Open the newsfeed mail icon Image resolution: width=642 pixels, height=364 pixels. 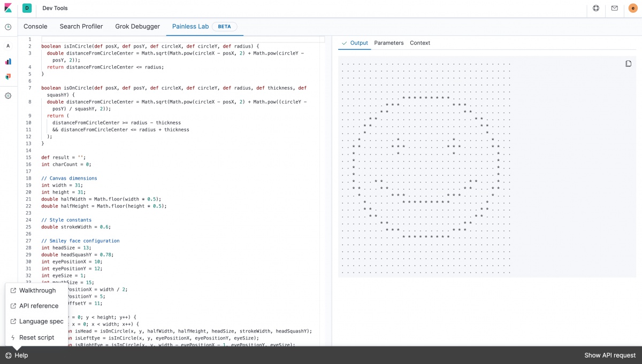[x=614, y=8]
